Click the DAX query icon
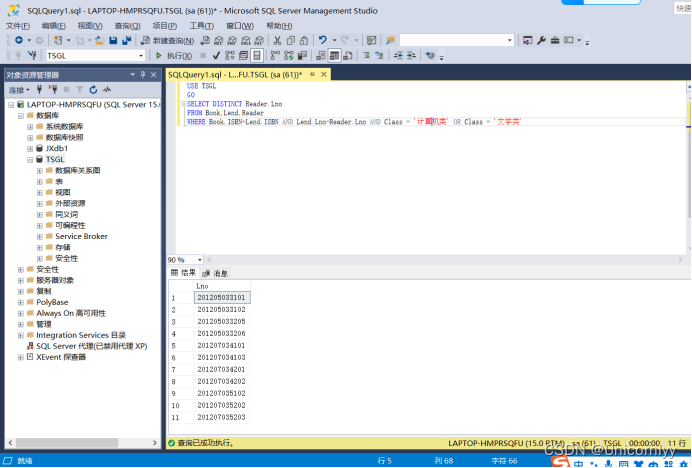This screenshot has width=692, height=468. point(259,41)
